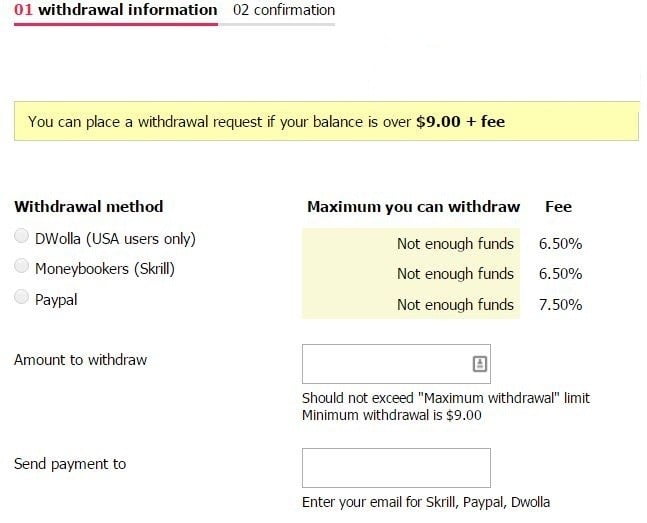Select the DWolla radio button
This screenshot has height=523, width=647.
point(21,236)
